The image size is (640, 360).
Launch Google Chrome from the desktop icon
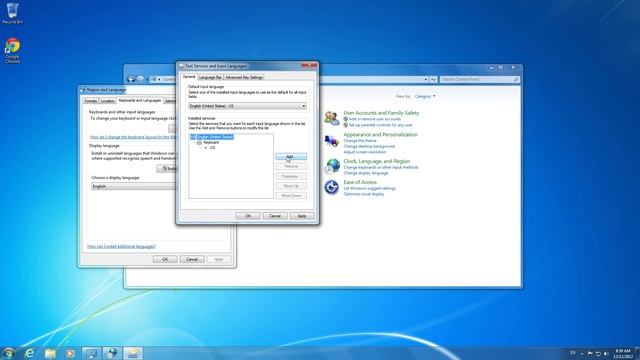pyautogui.click(x=12, y=50)
